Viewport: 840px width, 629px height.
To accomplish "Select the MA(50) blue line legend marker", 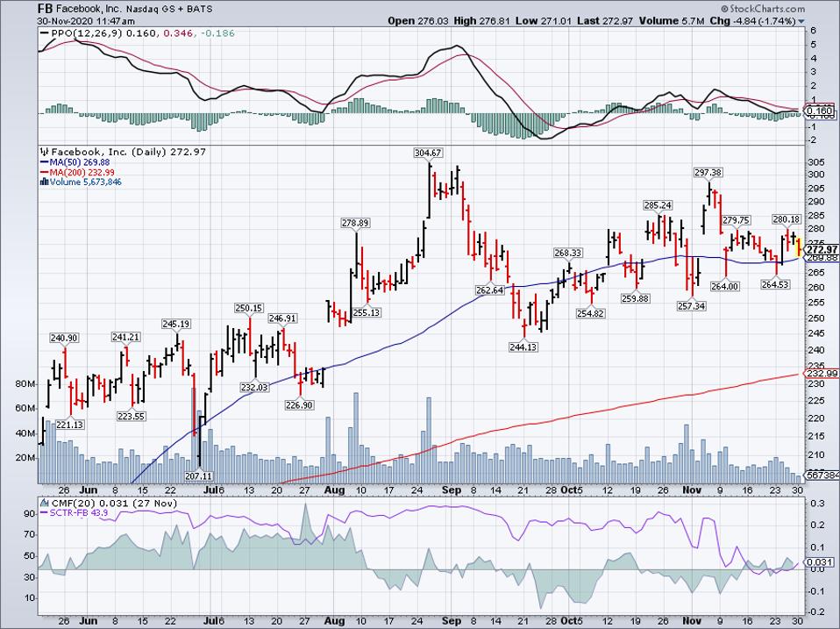I will click(x=45, y=162).
